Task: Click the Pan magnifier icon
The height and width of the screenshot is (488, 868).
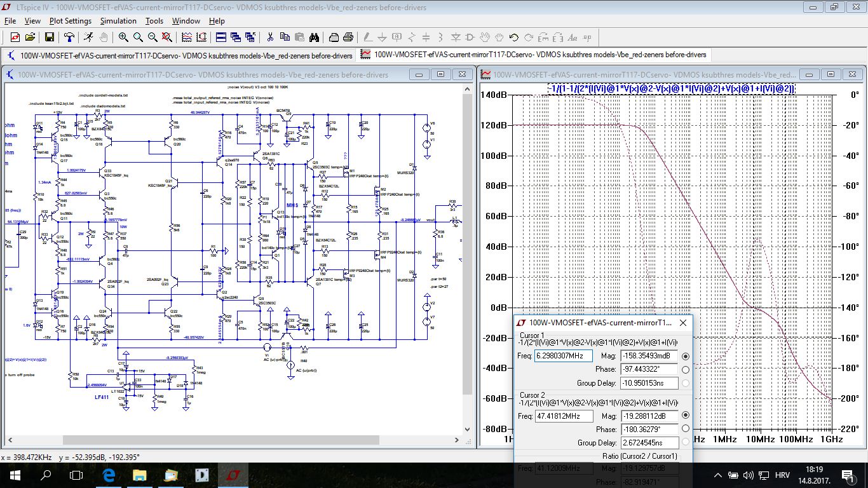Action: (138, 37)
